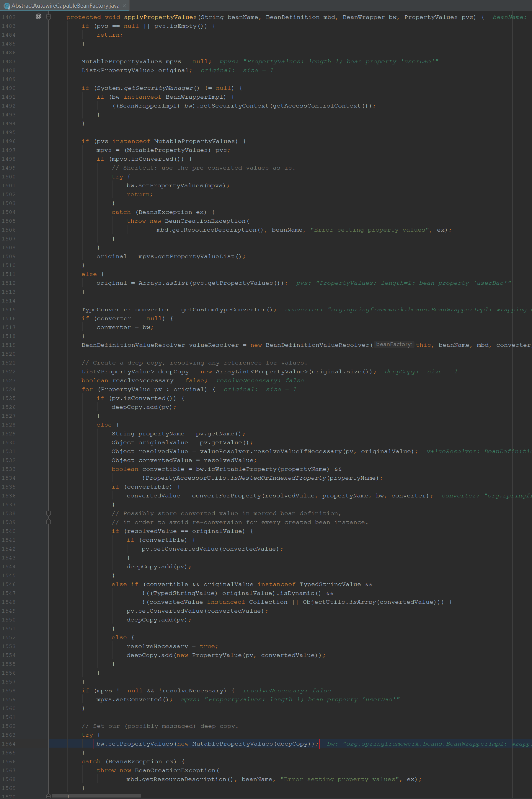The image size is (532, 799).
Task: Collapse the applyPropertyValues method fold on line 1482
Action: (48, 17)
